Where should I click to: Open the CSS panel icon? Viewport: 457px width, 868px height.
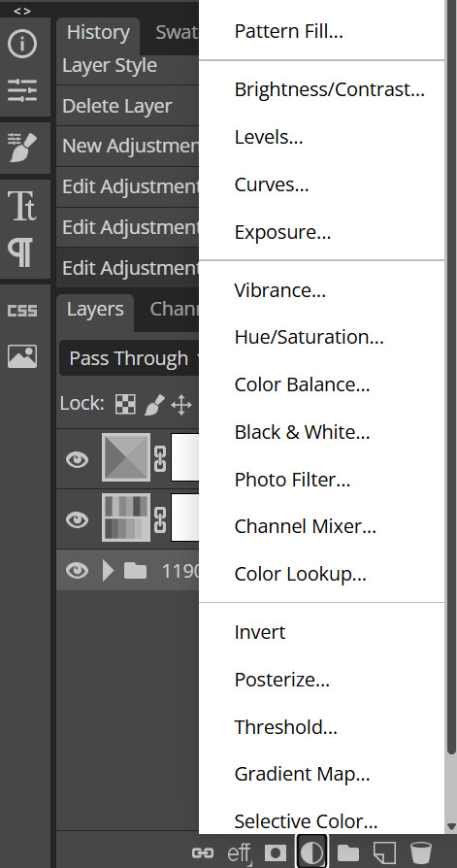pos(22,311)
